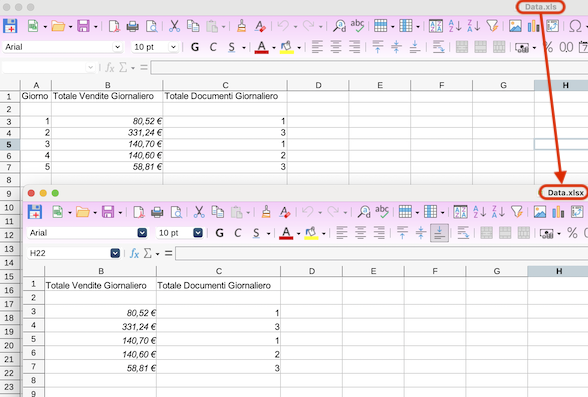The width and height of the screenshot is (588, 397).
Task: Open Find & Replace in Data.xls window
Action: click(x=339, y=26)
